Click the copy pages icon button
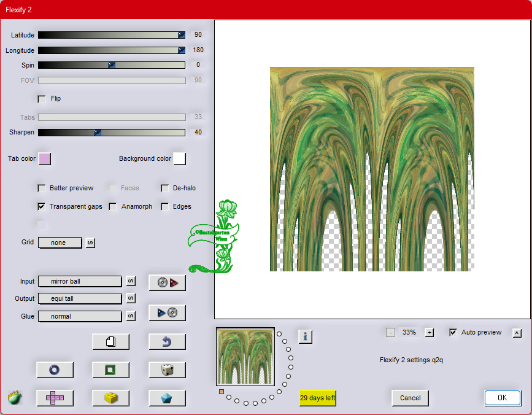The image size is (532, 415). pos(110,341)
